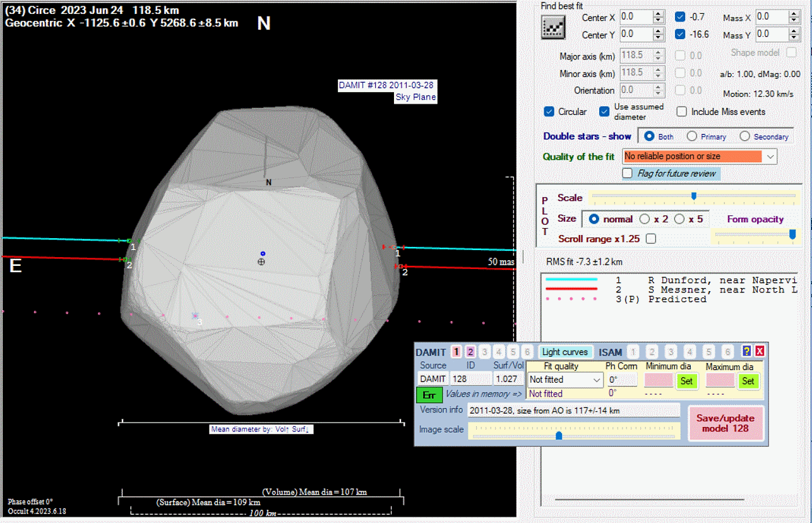The image size is (812, 523).
Task: Expand the Fit quality Not fitted dropdown
Action: coord(597,380)
